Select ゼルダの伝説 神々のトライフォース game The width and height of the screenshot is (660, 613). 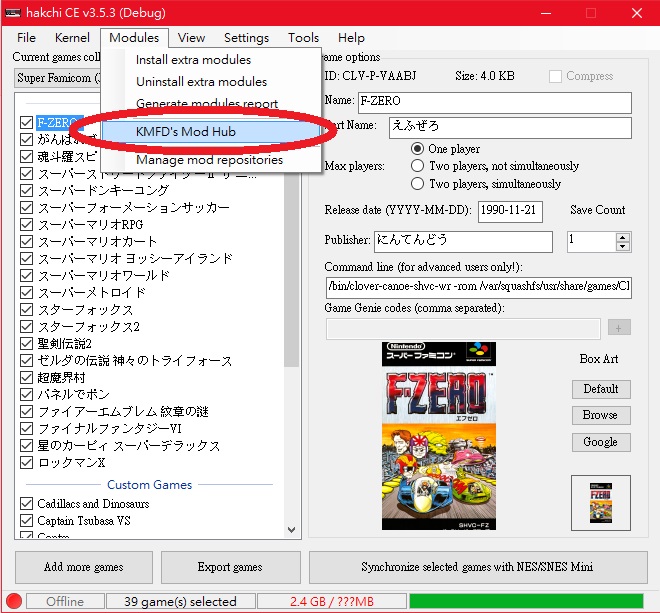click(x=135, y=361)
